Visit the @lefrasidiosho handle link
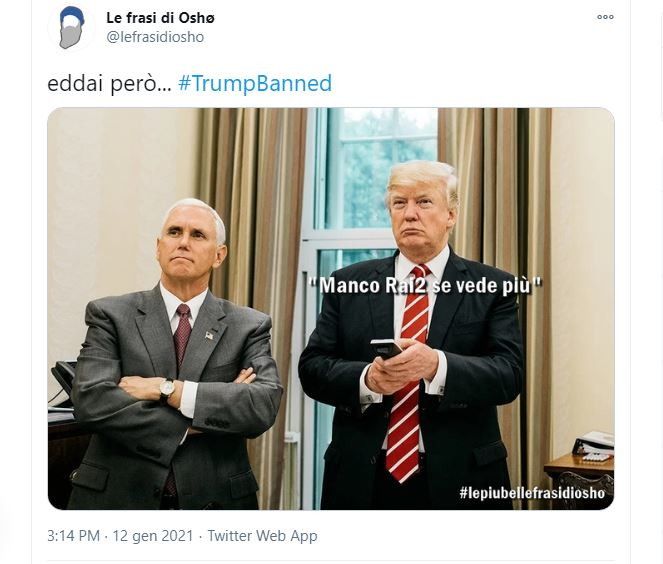The height and width of the screenshot is (564, 663). tap(155, 37)
